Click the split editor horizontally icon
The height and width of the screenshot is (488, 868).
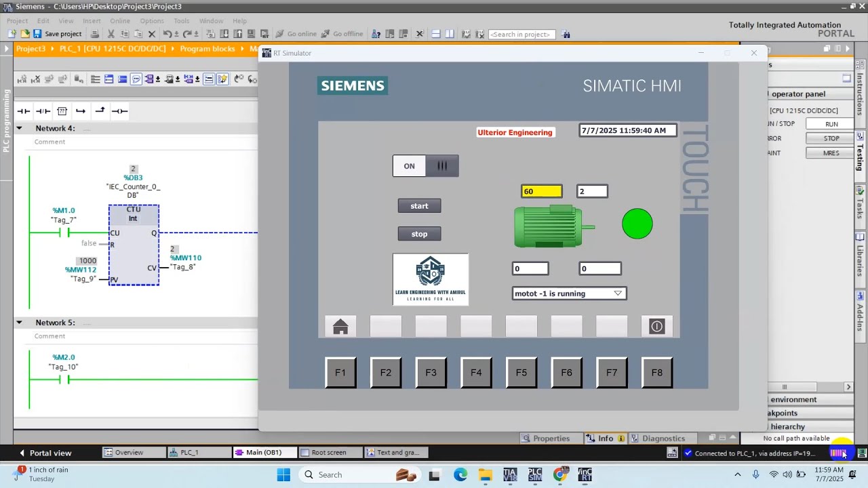point(436,34)
